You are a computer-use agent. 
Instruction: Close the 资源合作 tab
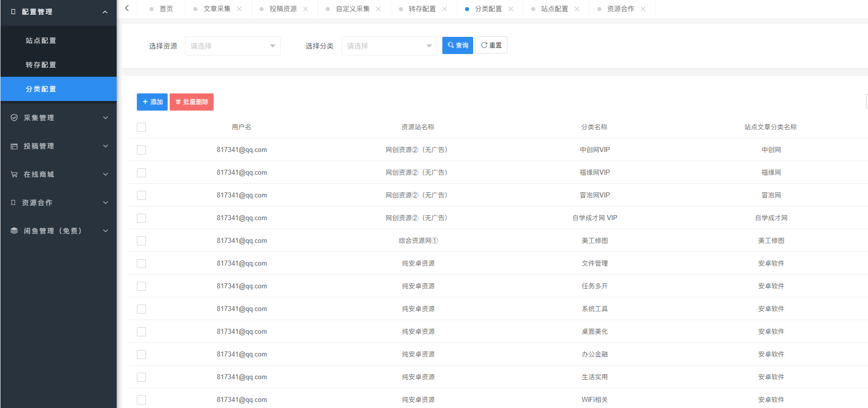coord(643,9)
